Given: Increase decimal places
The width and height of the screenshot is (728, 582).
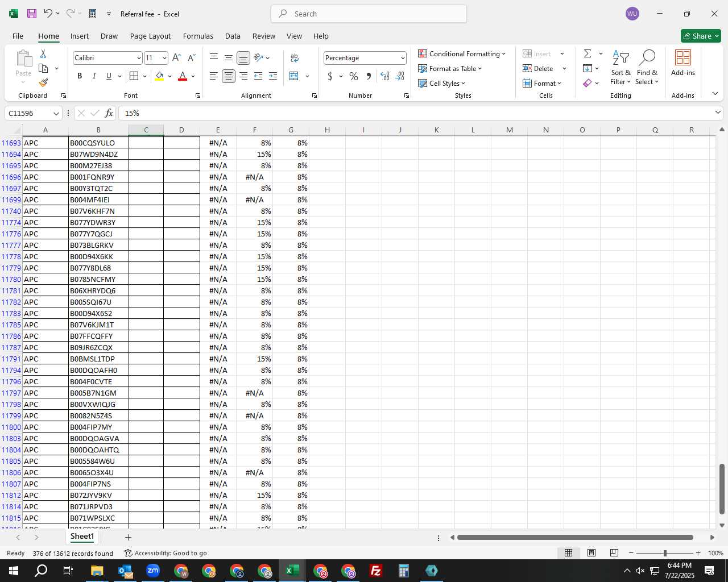Looking at the screenshot, I should pyautogui.click(x=385, y=76).
